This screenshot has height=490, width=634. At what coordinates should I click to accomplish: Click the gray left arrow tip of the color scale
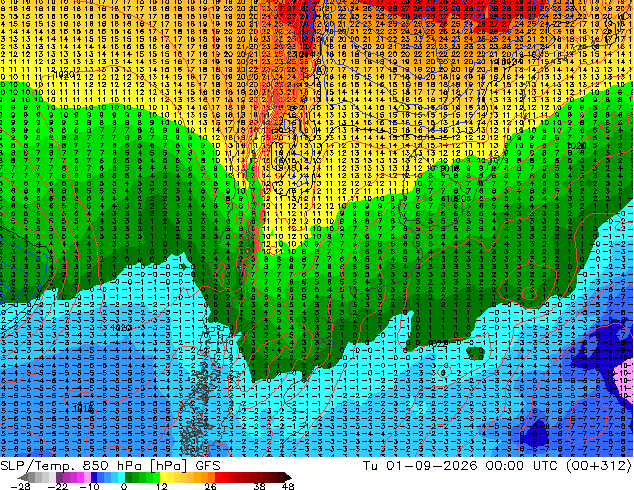(23, 477)
